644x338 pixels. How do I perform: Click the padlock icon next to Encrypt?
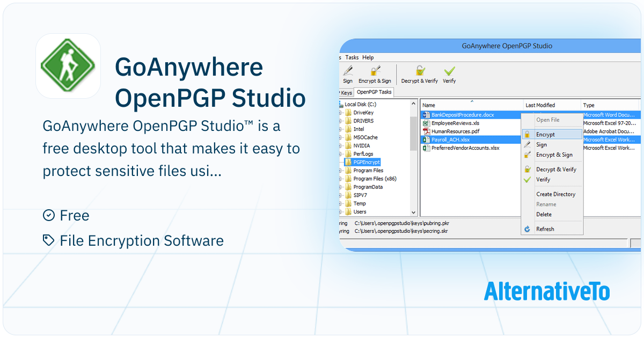[527, 135]
